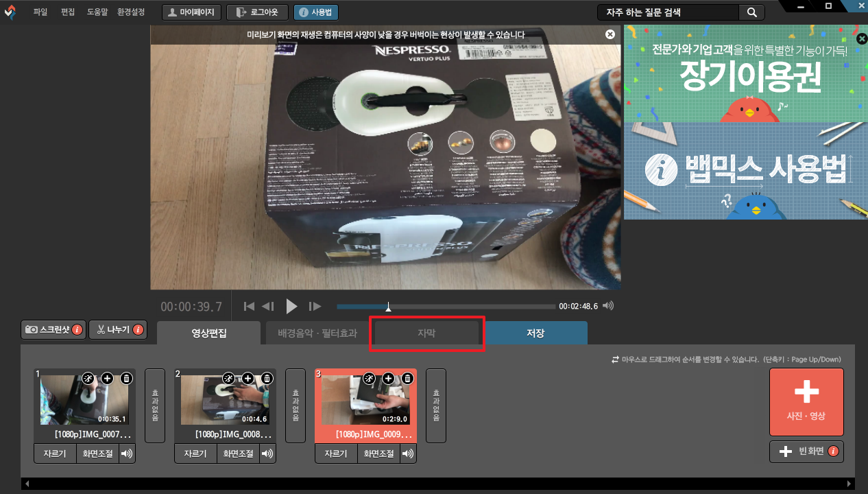Take a 스크린샷 of the preview

(53, 329)
